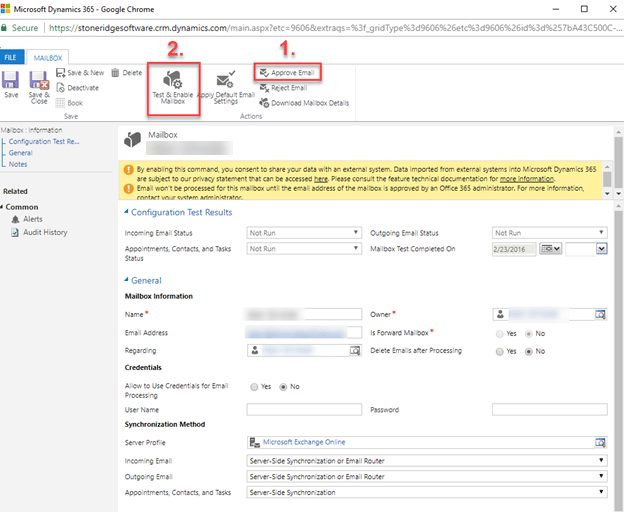
Task: Select No for Is Forward Mailbox
Action: 528,334
